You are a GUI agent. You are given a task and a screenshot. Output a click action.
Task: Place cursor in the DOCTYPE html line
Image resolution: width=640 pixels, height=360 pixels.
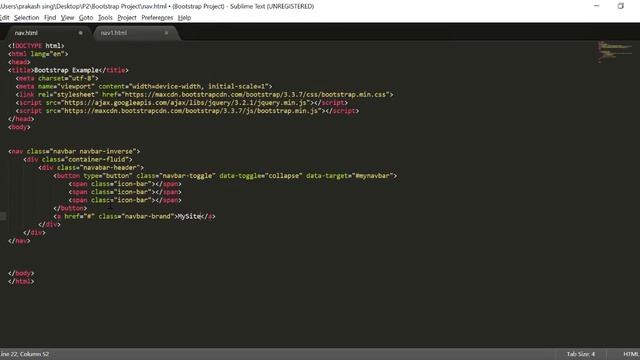[36, 46]
